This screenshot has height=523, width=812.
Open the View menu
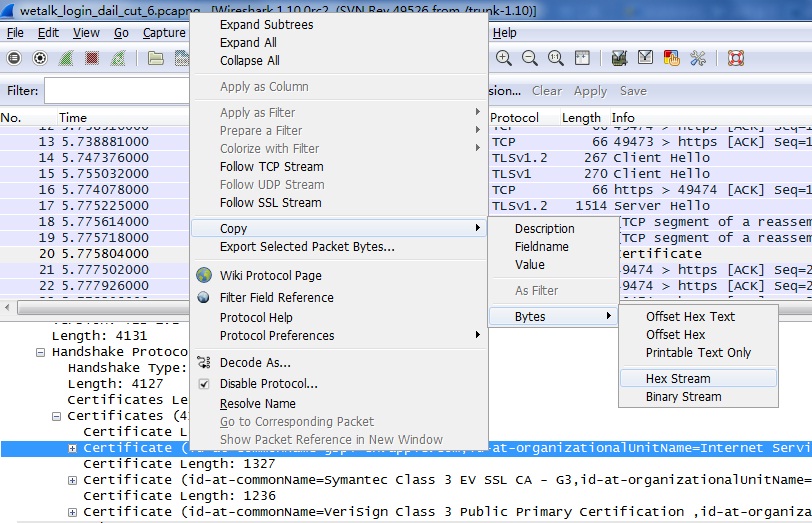[86, 33]
